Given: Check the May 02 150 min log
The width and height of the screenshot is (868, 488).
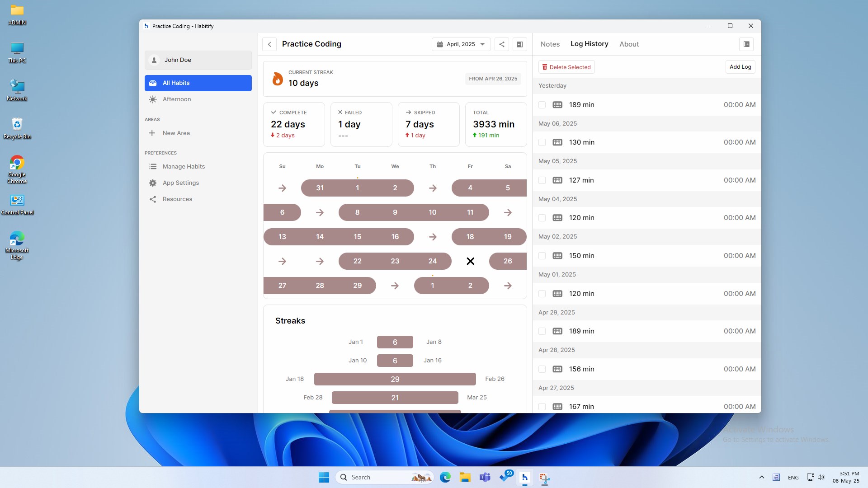Looking at the screenshot, I should tap(542, 256).
